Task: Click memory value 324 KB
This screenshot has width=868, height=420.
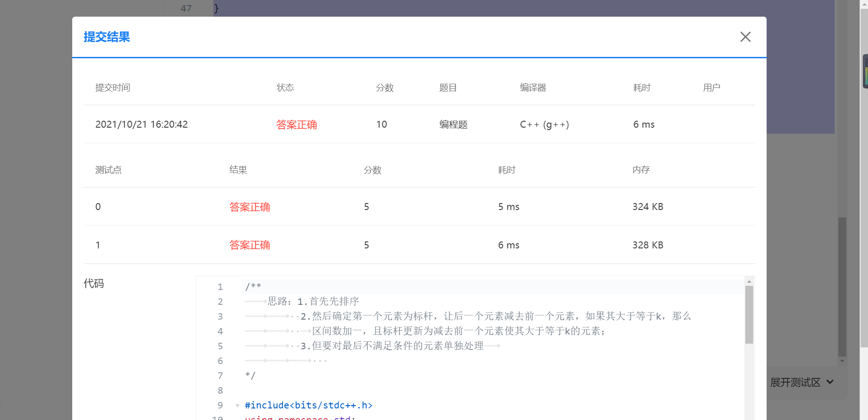Action: pyautogui.click(x=648, y=207)
